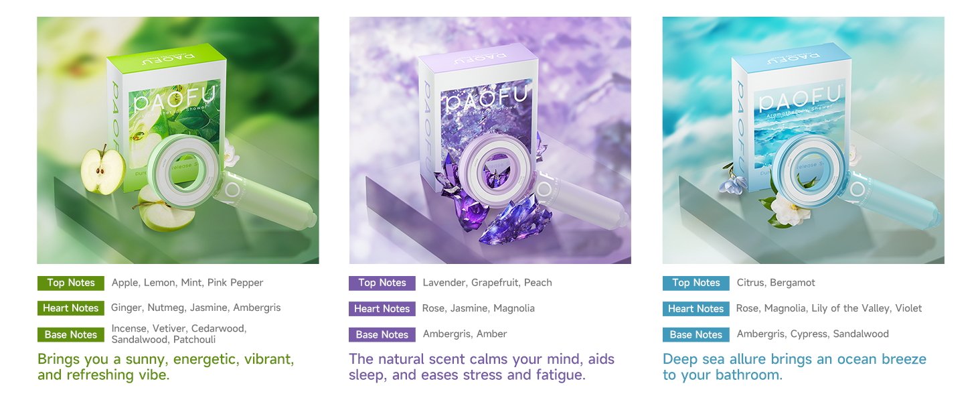Select the purple Base Notes label
980x402 pixels.
click(x=382, y=334)
